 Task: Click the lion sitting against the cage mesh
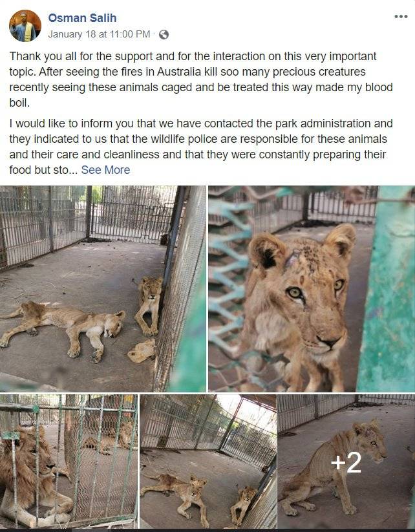149,305
